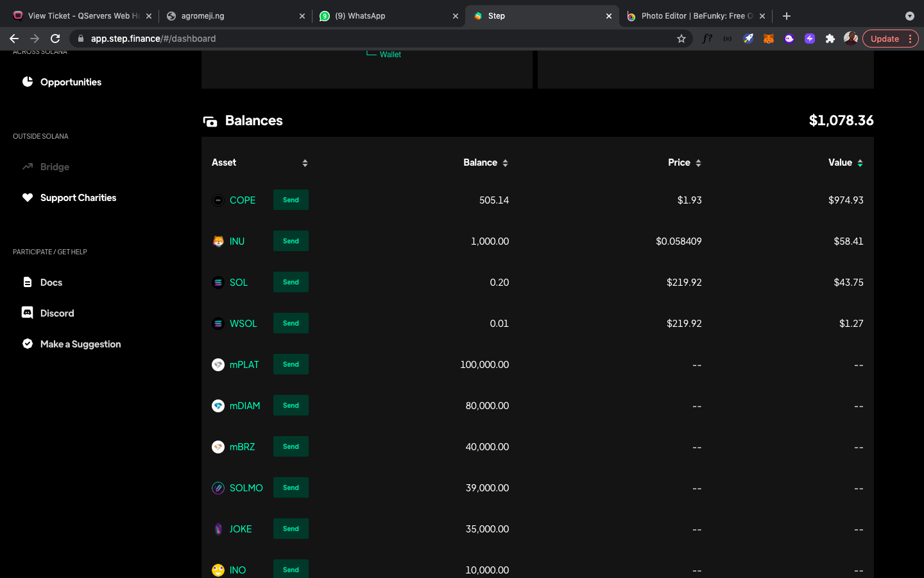Switch to the WhatsApp tab
924x578 pixels.
pyautogui.click(x=388, y=16)
